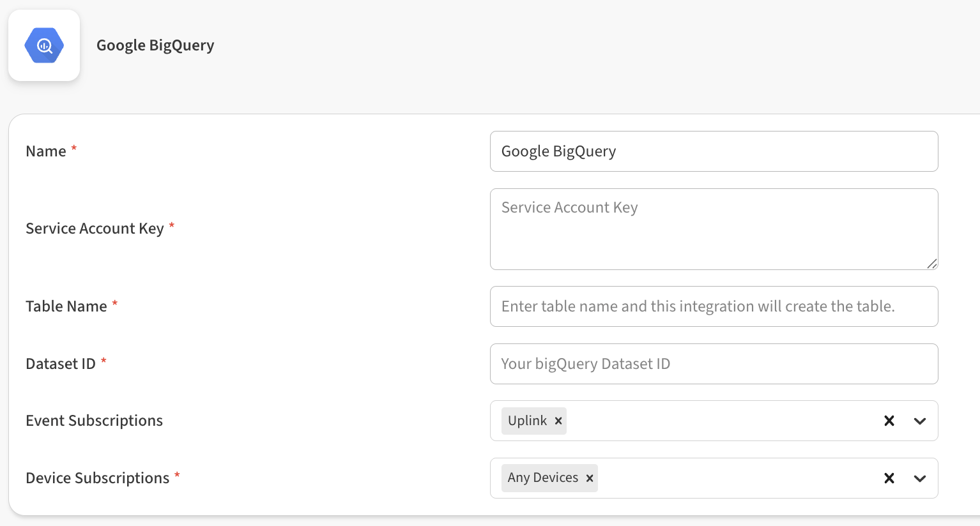Clear all Event Subscriptions selections
This screenshot has height=526, width=980.
(x=889, y=421)
